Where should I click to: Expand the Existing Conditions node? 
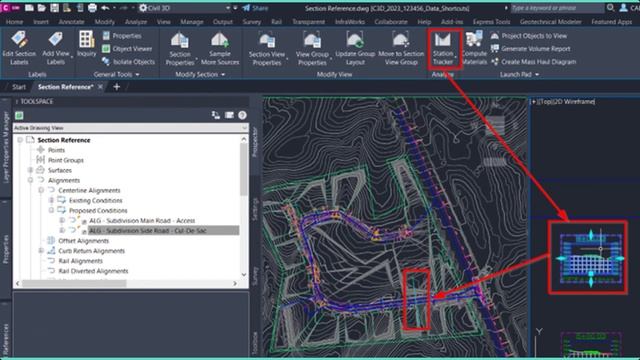pos(51,200)
